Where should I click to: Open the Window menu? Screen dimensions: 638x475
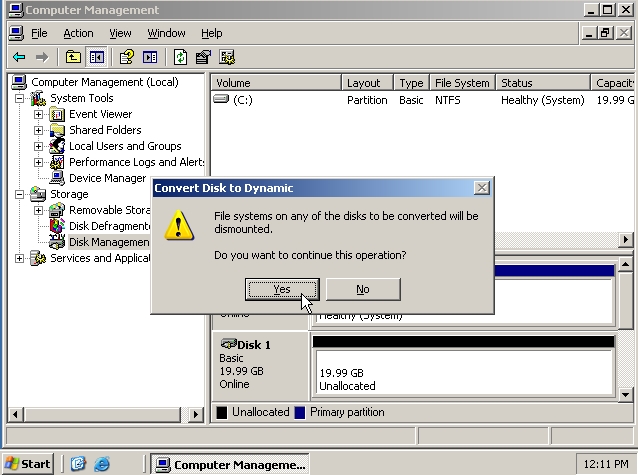pos(166,33)
